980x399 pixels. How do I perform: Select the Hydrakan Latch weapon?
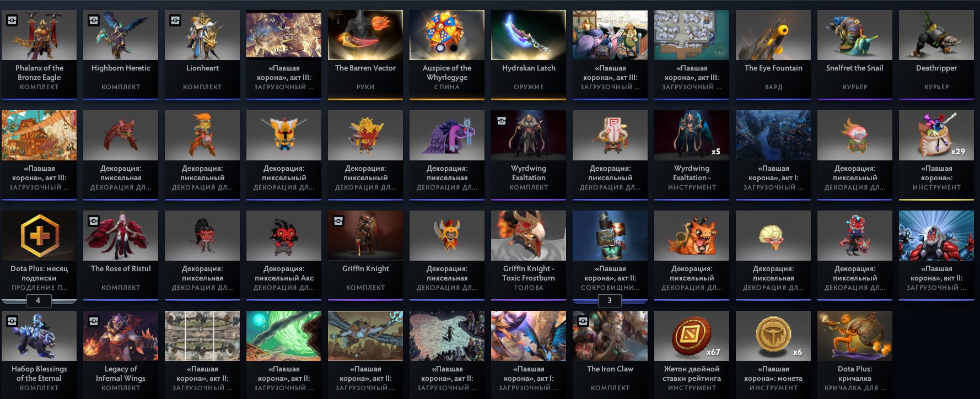click(x=529, y=54)
